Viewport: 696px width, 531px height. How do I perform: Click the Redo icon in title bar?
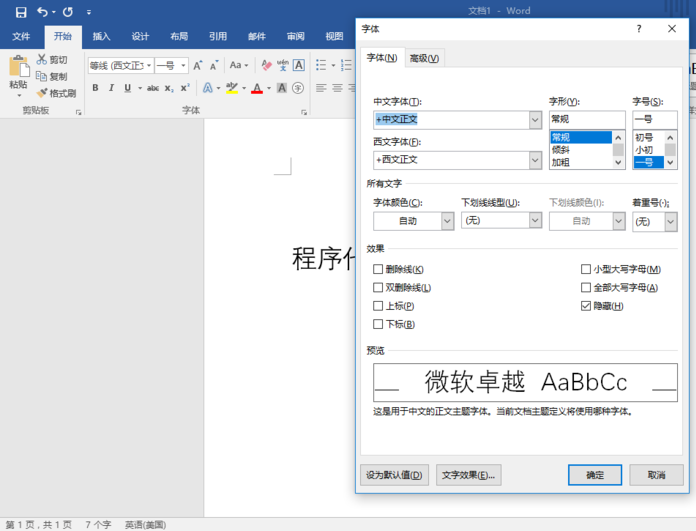tap(68, 12)
